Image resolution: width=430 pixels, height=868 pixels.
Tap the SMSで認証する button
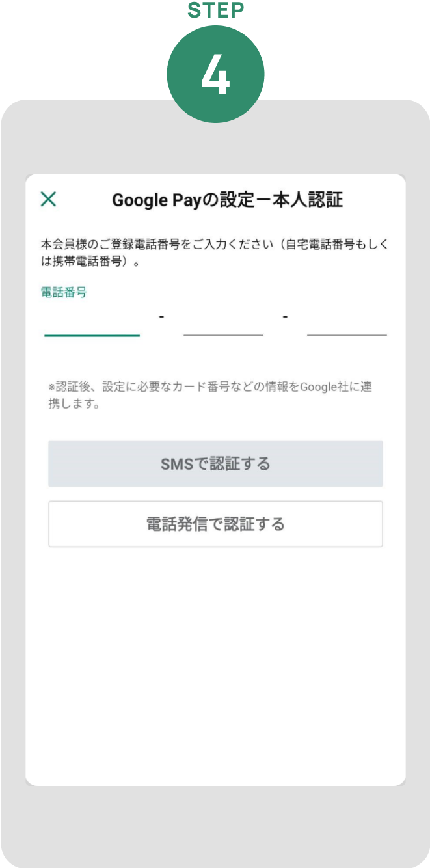click(215, 463)
